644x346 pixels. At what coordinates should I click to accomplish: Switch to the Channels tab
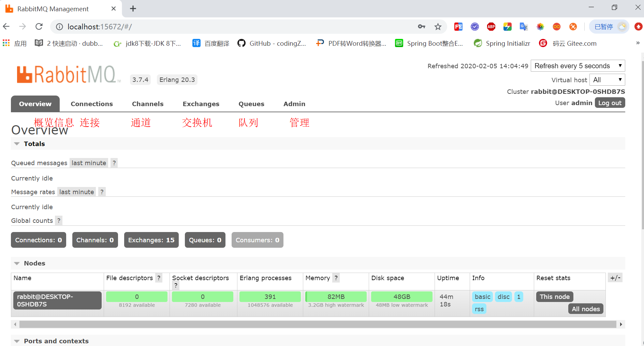pyautogui.click(x=148, y=104)
